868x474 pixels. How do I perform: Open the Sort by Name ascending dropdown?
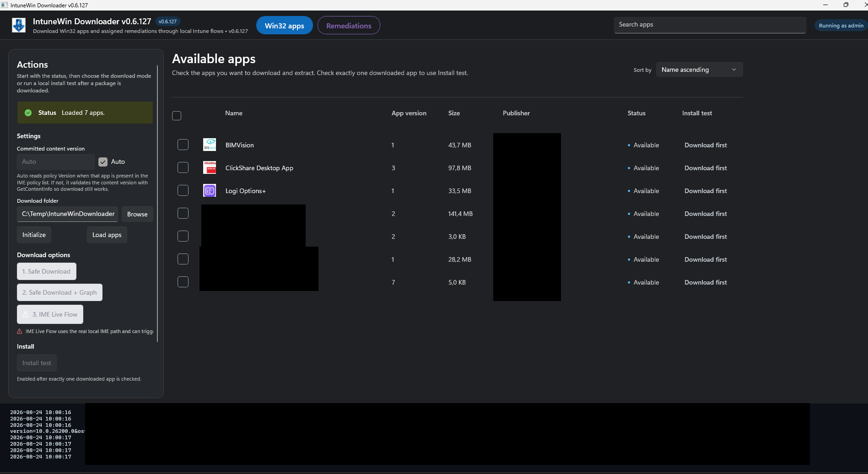click(x=699, y=70)
